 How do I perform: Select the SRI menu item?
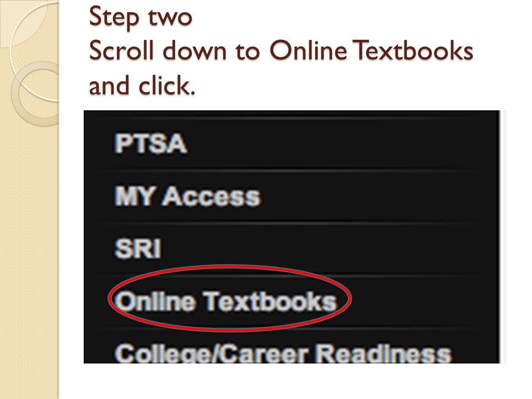pos(138,249)
